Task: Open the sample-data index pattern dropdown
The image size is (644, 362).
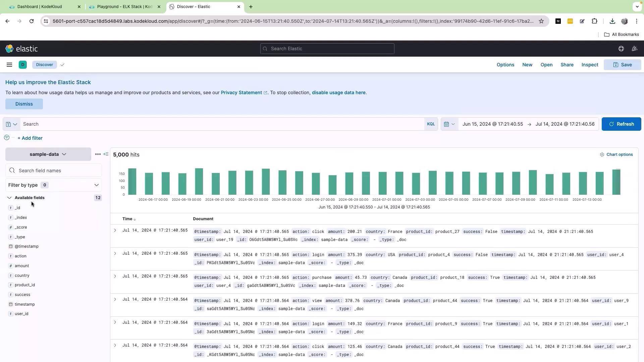Action: [x=48, y=154]
